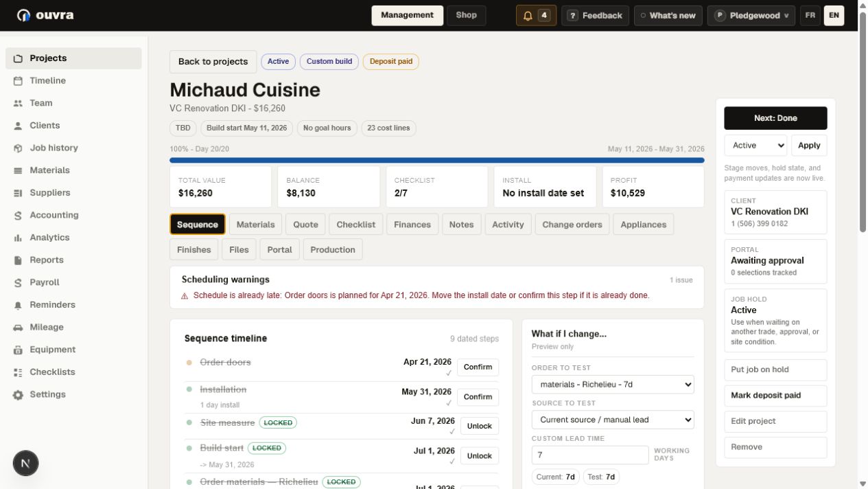Image resolution: width=868 pixels, height=489 pixels.
Task: Click the Job history icon
Action: point(18,148)
